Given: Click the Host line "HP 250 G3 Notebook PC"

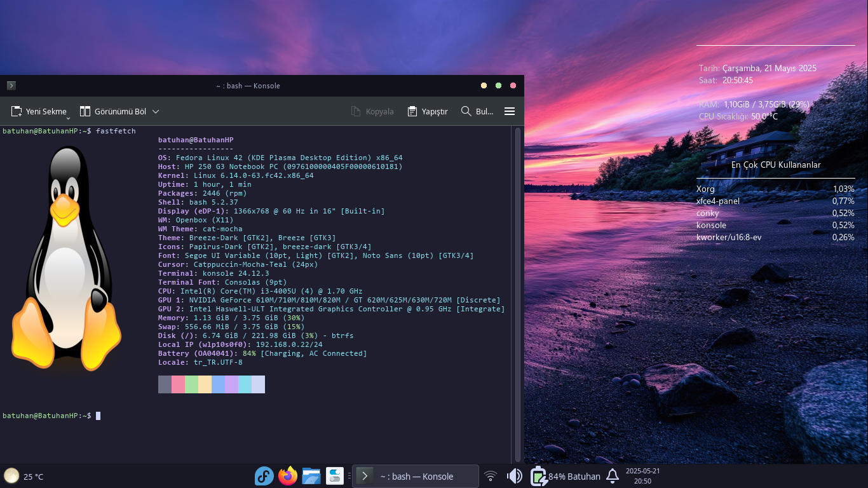Looking at the screenshot, I should pos(280,166).
